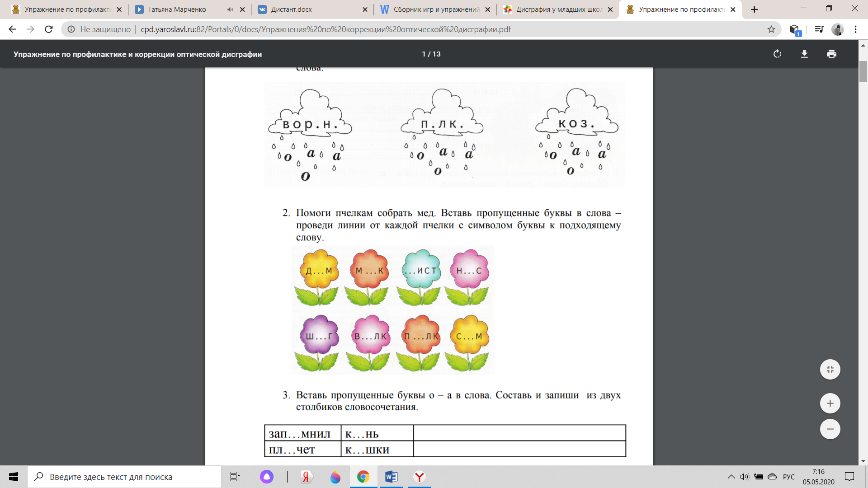Open the media control icon in toolbar
Image resolution: width=868 pixels, height=488 pixels.
click(819, 29)
